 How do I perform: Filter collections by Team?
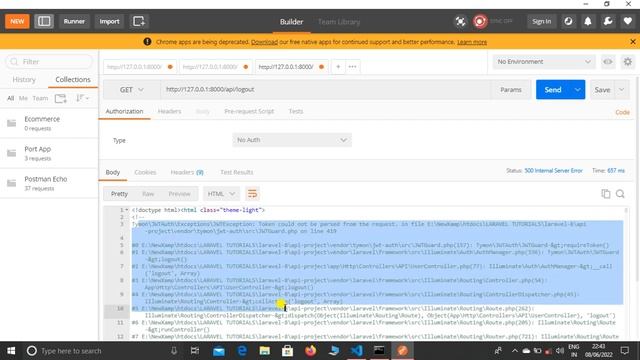pos(40,98)
